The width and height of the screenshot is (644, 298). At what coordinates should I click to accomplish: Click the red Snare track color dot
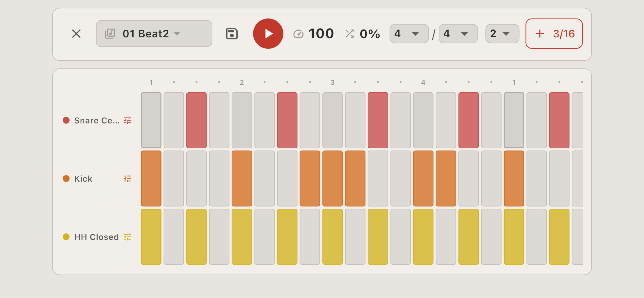pyautogui.click(x=66, y=120)
